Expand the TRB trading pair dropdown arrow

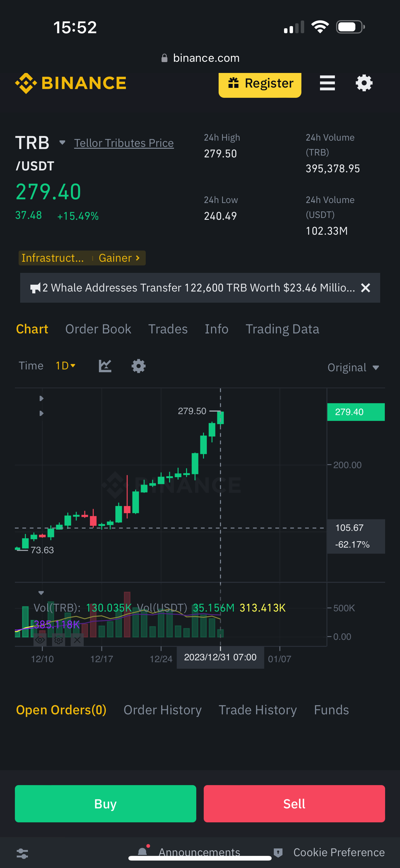point(62,142)
